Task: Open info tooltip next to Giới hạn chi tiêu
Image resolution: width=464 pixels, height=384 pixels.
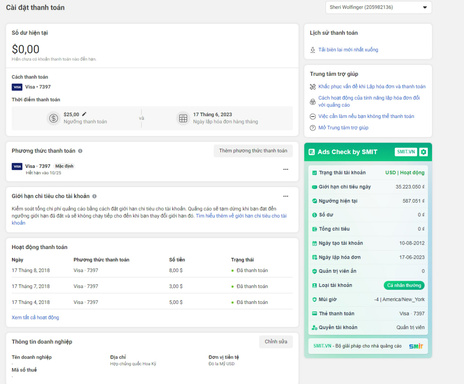Action: [x=94, y=196]
